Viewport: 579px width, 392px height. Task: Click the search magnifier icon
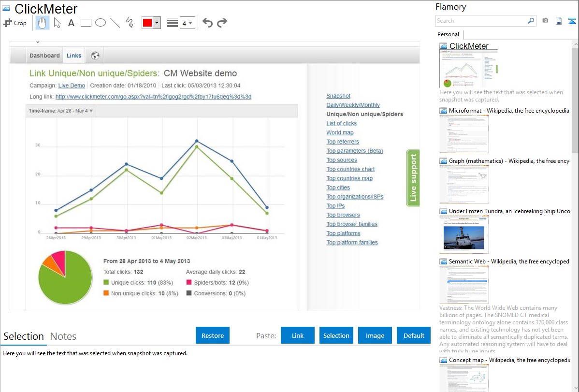[x=531, y=21]
